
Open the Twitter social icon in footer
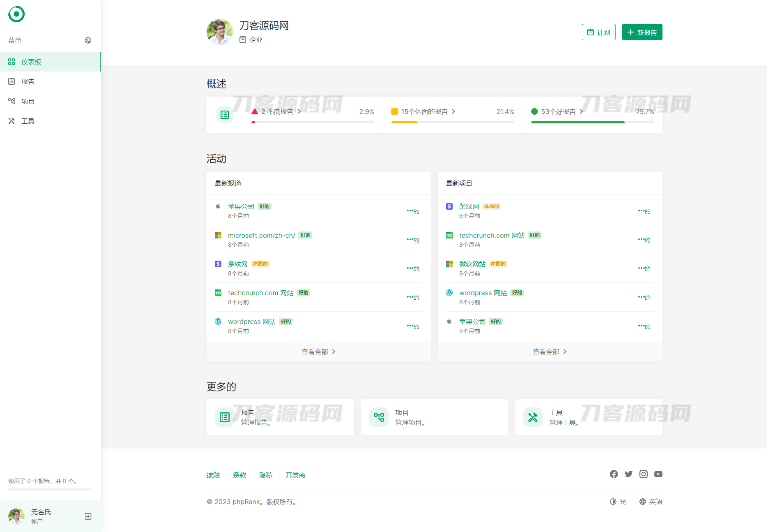628,474
